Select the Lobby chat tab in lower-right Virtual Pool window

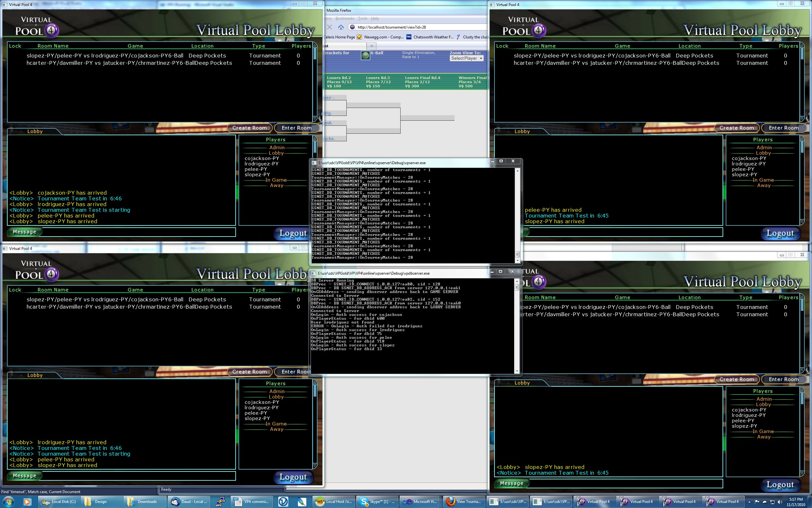(522, 383)
